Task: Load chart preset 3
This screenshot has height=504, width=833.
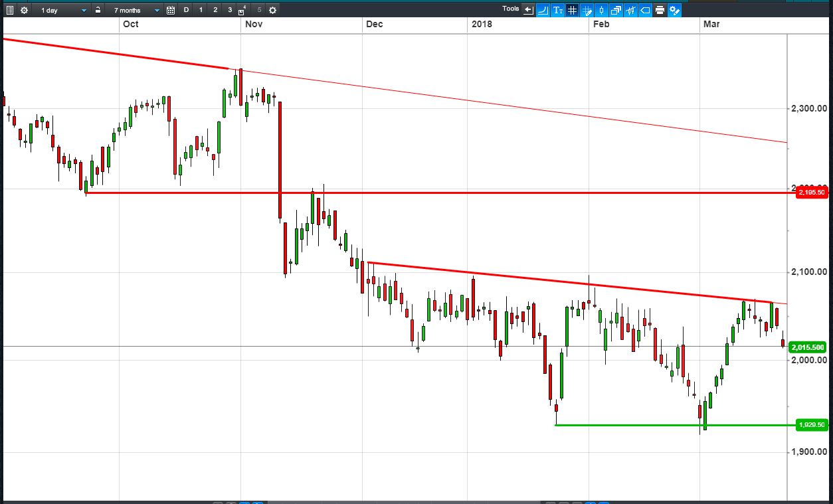Action: point(230,10)
